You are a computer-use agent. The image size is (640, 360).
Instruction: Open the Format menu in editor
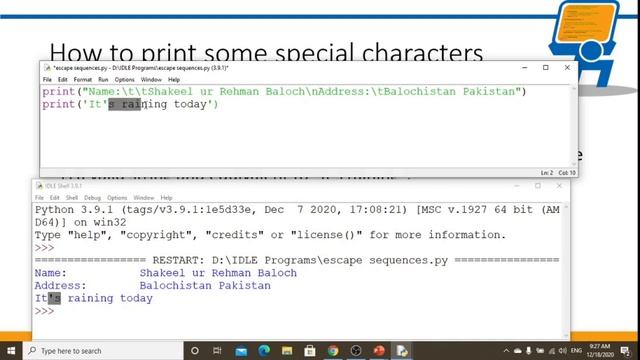(82, 80)
